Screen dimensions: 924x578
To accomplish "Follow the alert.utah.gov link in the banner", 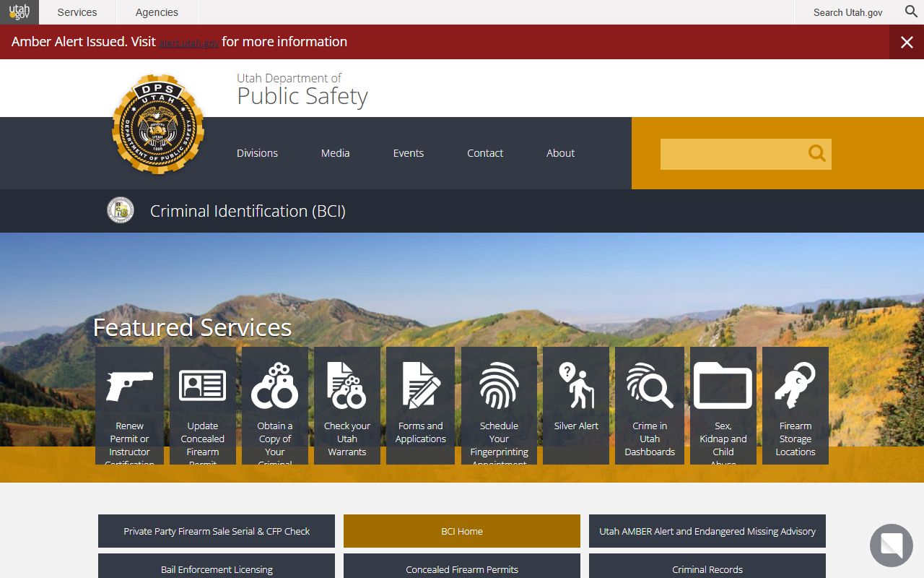I will click(x=189, y=43).
